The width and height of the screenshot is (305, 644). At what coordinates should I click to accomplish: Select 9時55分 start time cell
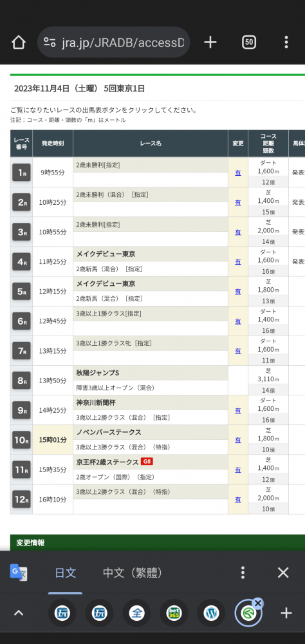coord(53,173)
